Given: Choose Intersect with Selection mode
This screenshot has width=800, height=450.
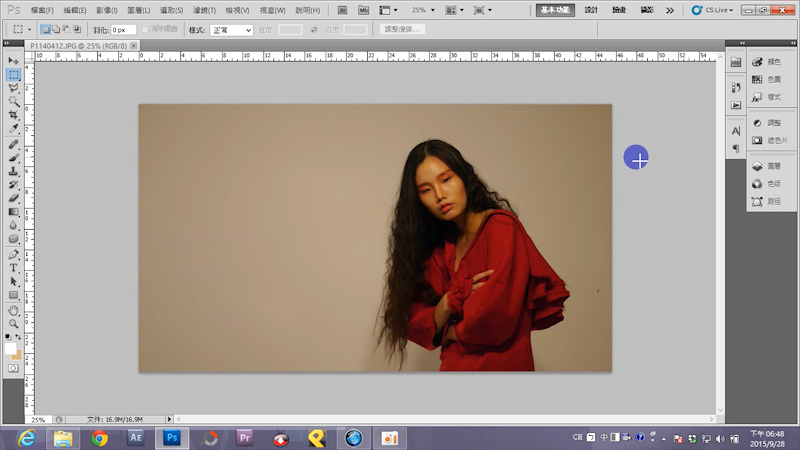Looking at the screenshot, I should pyautogui.click(x=77, y=30).
